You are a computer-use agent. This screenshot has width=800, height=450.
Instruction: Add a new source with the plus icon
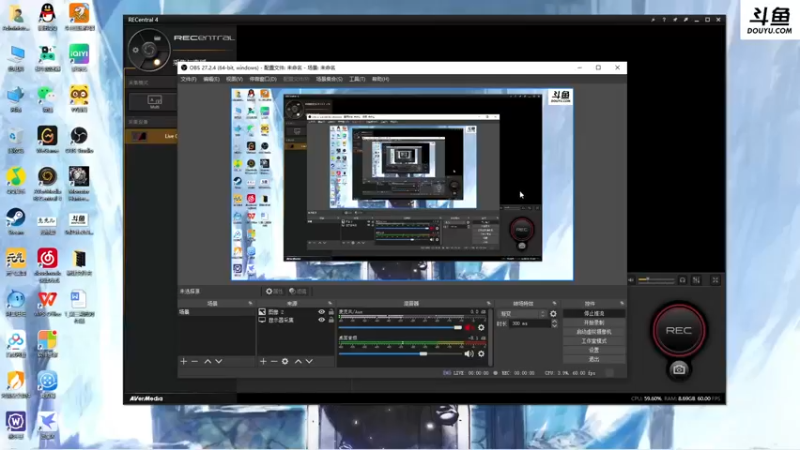pos(263,361)
